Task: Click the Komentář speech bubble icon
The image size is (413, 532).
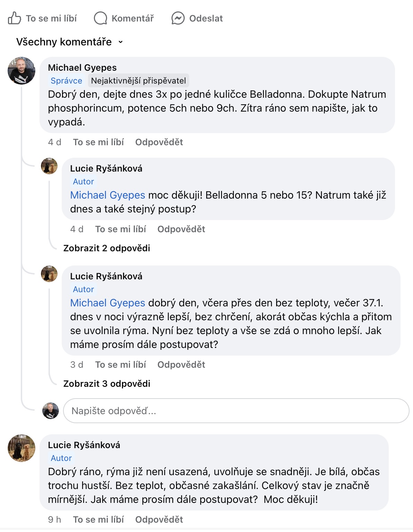Action: coord(100,18)
